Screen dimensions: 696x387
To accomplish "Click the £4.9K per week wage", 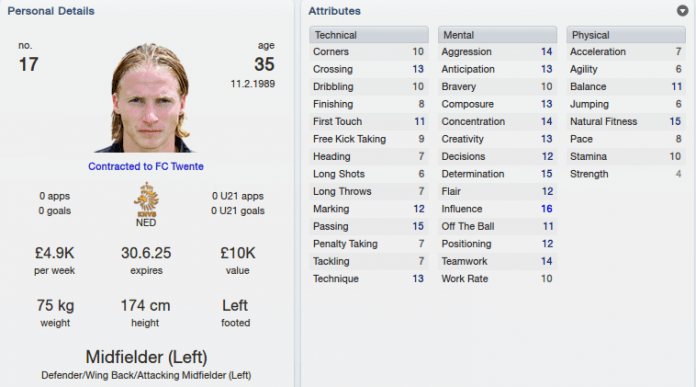I will (55, 253).
